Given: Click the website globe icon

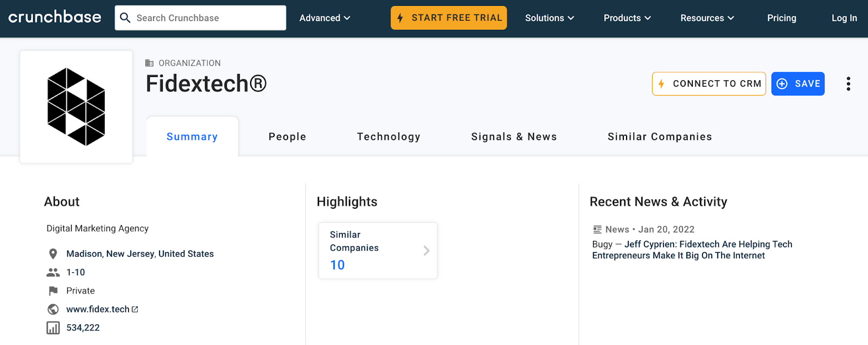Looking at the screenshot, I should pyautogui.click(x=53, y=309).
